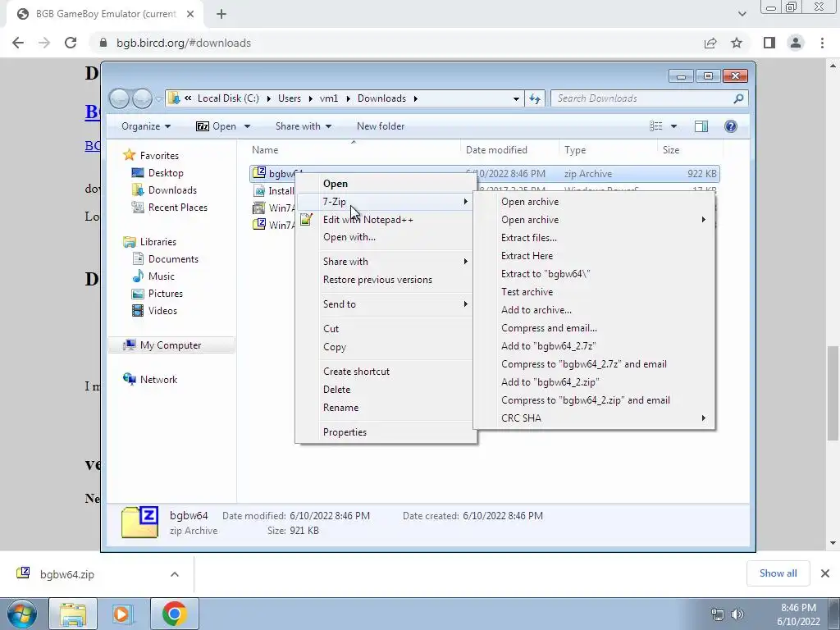
Task: Click Show all downloads button
Action: [x=778, y=573]
